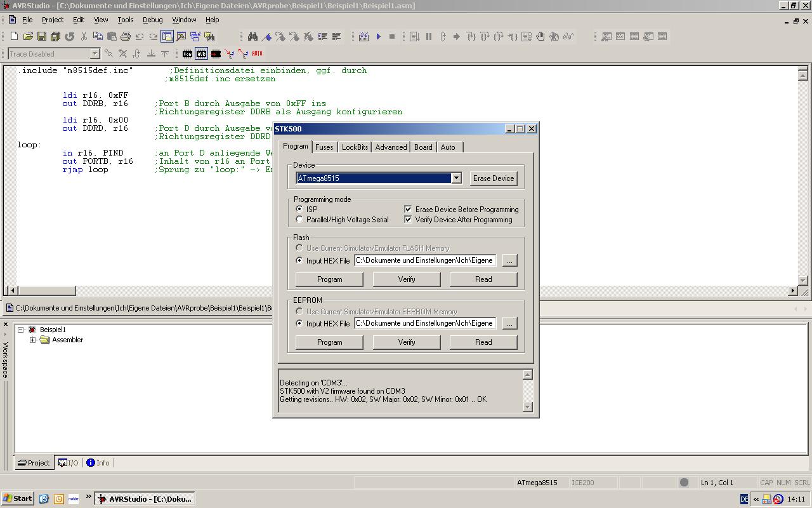Click the editor horizontal scrollbar thumb
812x508 pixels.
pos(46,291)
